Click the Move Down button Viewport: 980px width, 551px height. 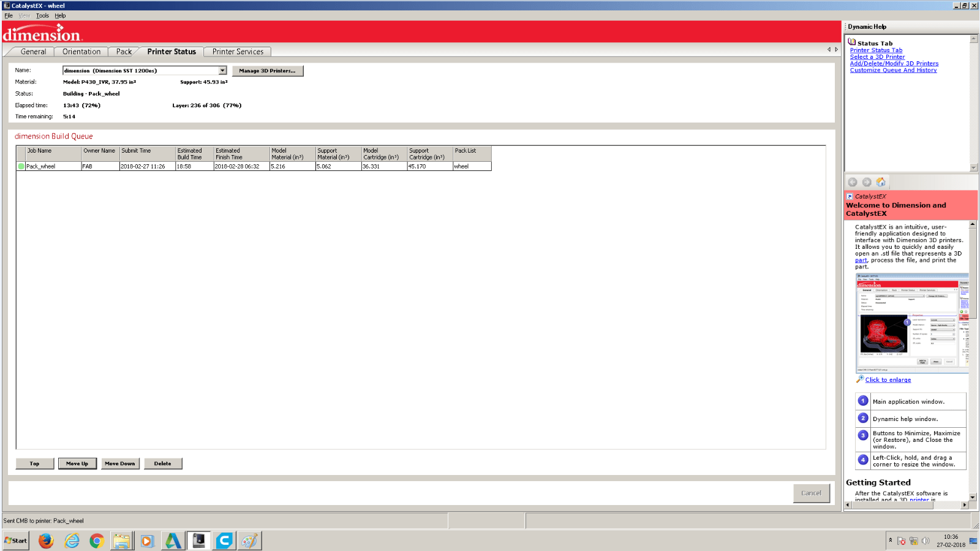tap(120, 463)
